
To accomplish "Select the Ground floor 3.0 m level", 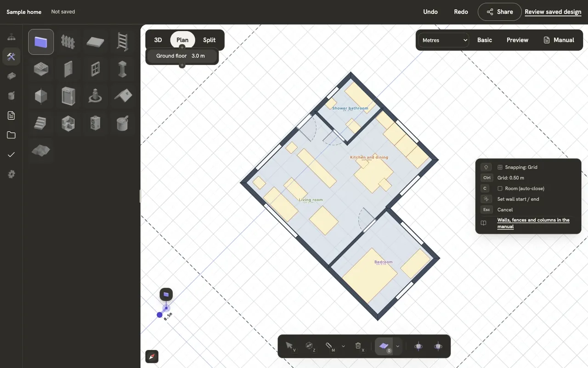I will 182,56.
